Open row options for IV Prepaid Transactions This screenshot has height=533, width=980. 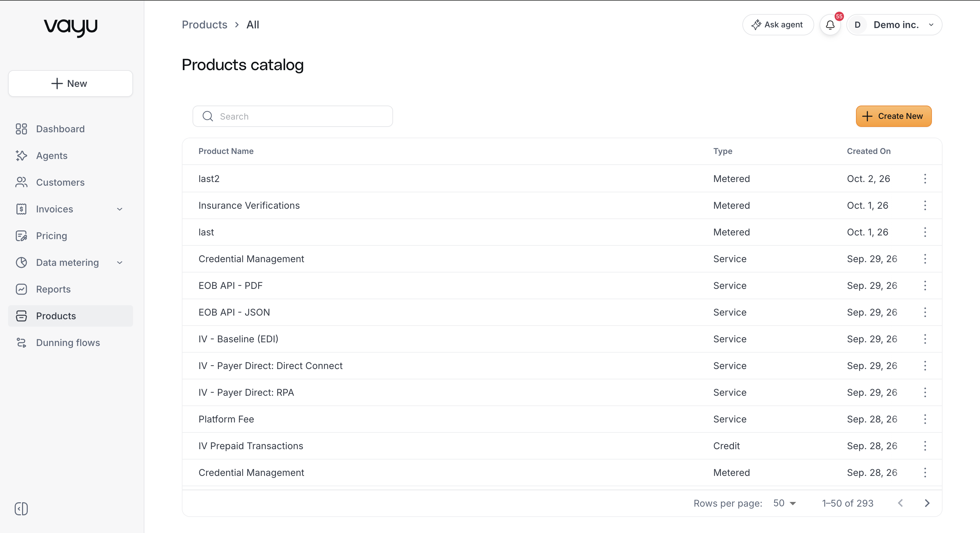(x=925, y=446)
